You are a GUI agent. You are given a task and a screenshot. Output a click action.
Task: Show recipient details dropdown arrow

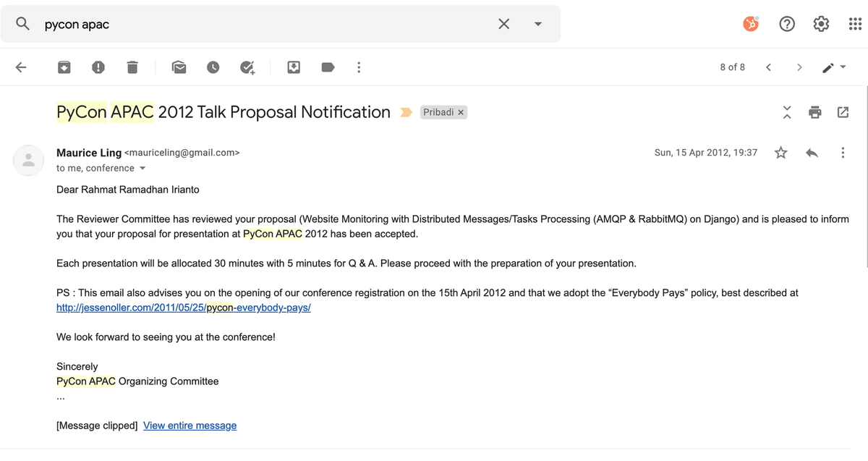pyautogui.click(x=142, y=168)
